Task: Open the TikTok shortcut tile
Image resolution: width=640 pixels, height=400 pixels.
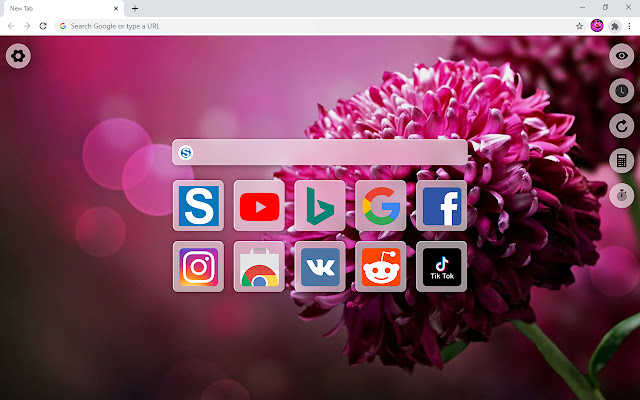Action: click(442, 267)
